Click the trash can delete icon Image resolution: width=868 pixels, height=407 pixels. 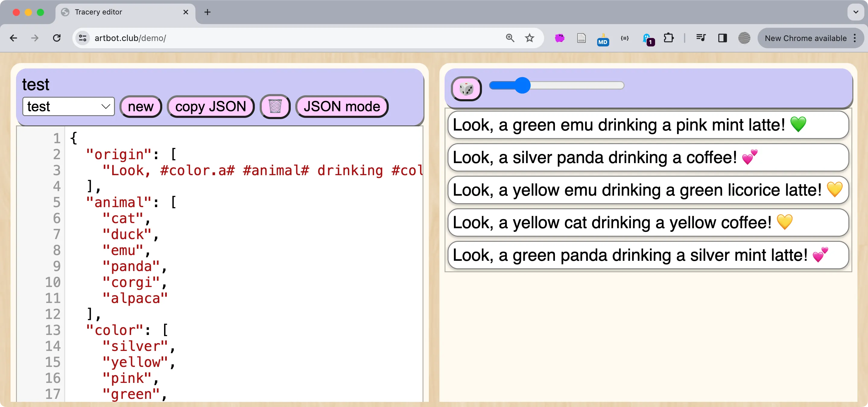pyautogui.click(x=275, y=106)
